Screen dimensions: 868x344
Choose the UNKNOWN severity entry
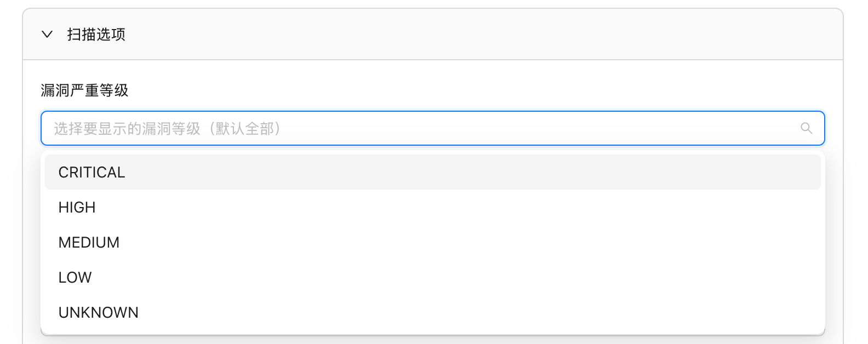click(433, 312)
